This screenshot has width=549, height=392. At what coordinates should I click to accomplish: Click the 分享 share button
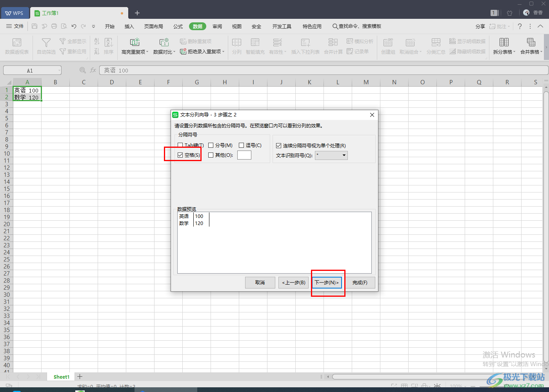pos(480,26)
